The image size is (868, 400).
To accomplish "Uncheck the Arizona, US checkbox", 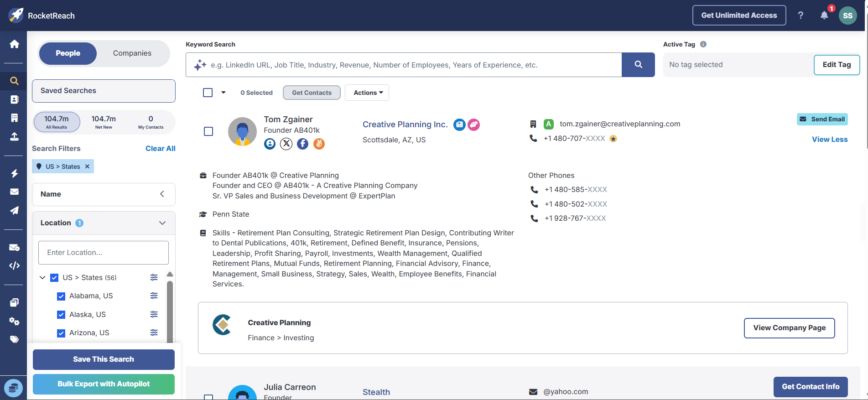I will (61, 333).
